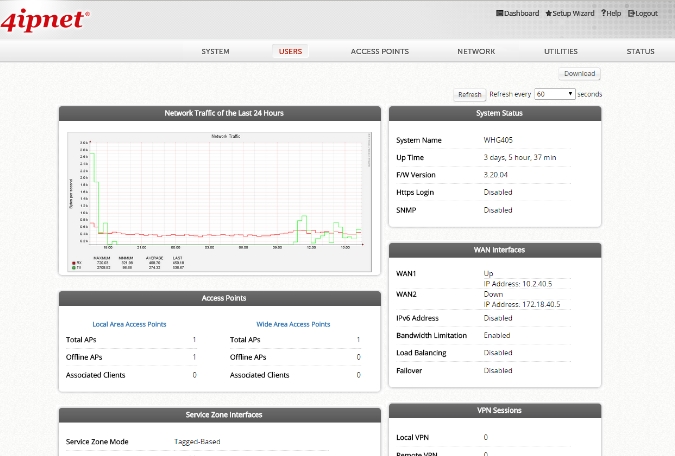The width and height of the screenshot is (675, 456).
Task: Go to ACCESS POINTS menu
Action: pos(379,51)
